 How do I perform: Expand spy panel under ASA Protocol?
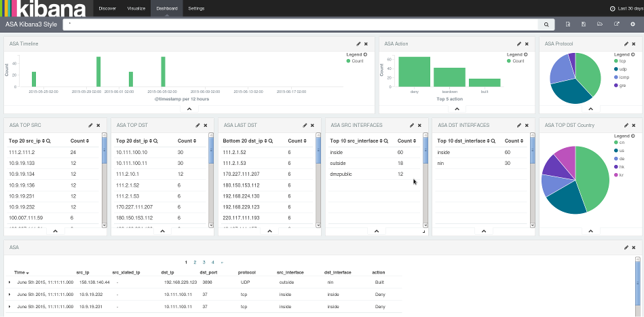[x=590, y=109]
